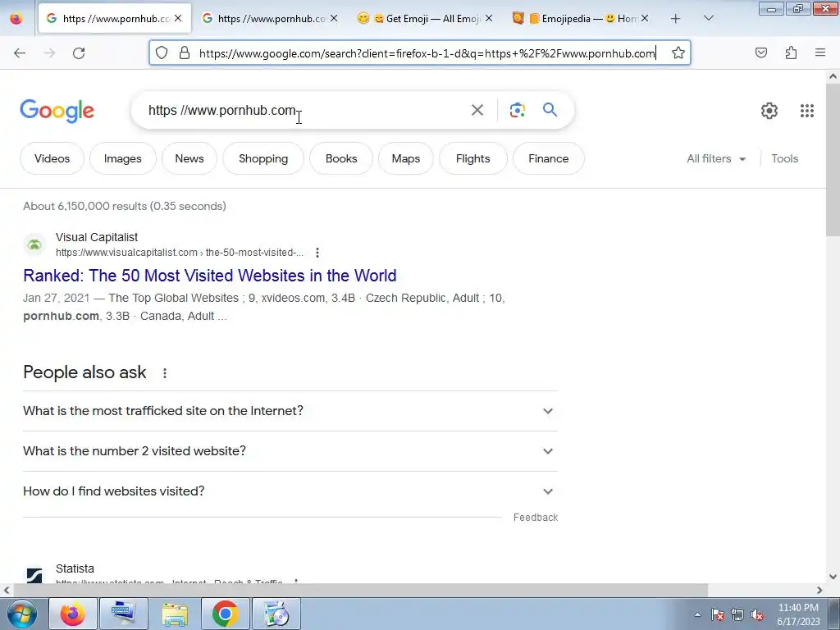Search by image with the Google Lens icon
Screen dimensions: 840x630
[517, 110]
